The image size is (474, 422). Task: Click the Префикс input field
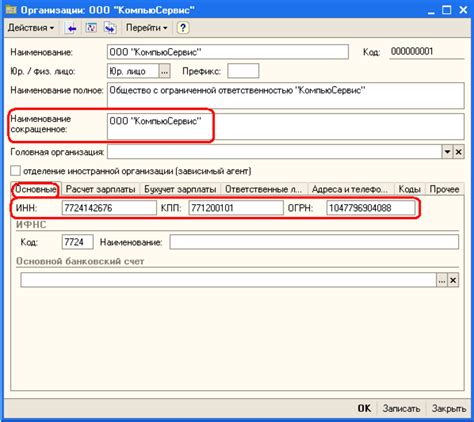pos(243,71)
